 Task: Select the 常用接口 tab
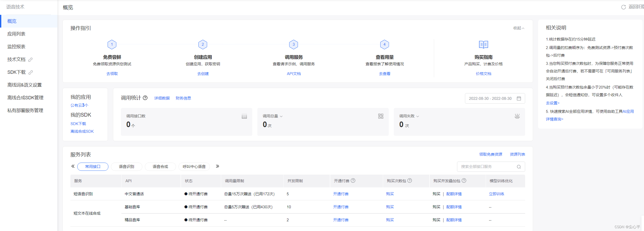coord(93,167)
